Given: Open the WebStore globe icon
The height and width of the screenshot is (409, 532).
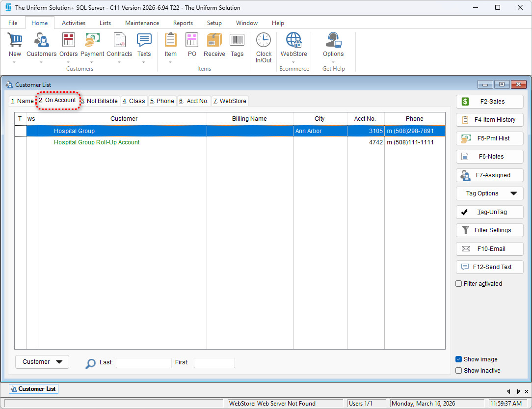Looking at the screenshot, I should click(293, 40).
